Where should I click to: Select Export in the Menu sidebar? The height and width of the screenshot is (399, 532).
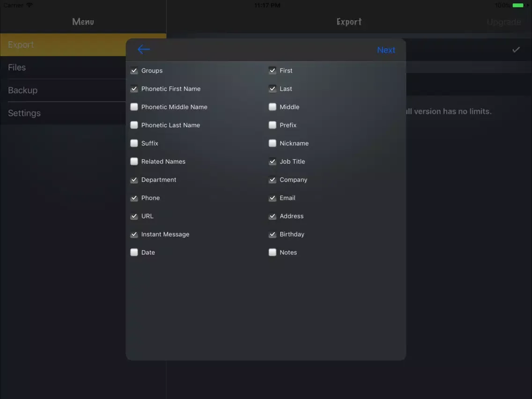(x=63, y=45)
